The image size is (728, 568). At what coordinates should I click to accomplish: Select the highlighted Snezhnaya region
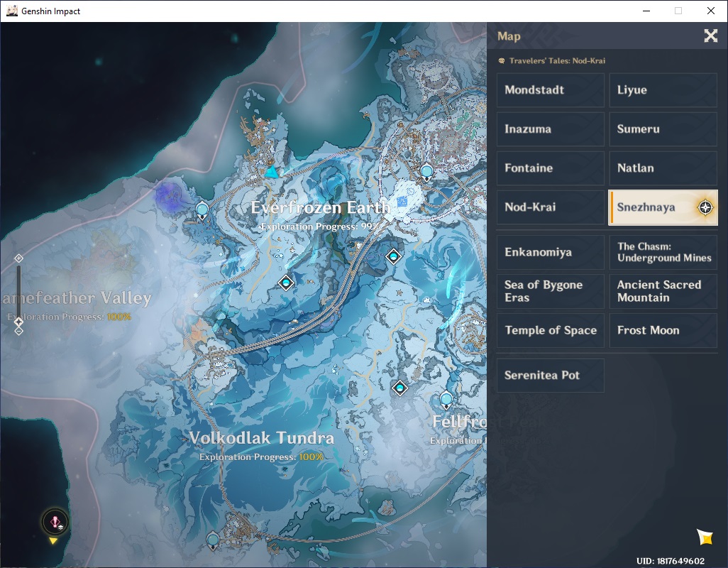tap(663, 207)
